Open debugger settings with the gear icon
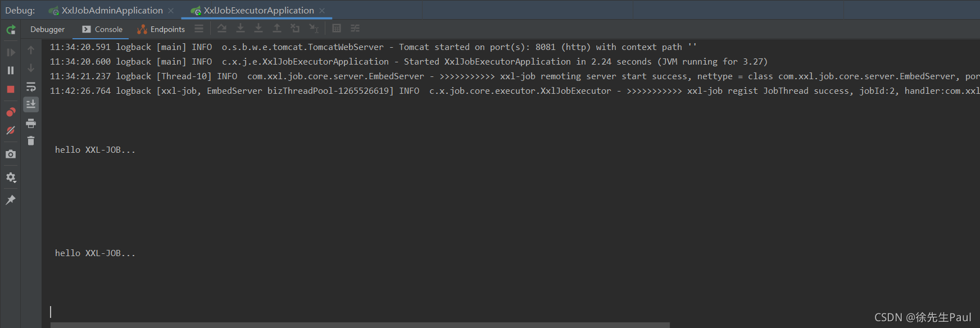Viewport: 980px width, 328px height. coord(11,177)
